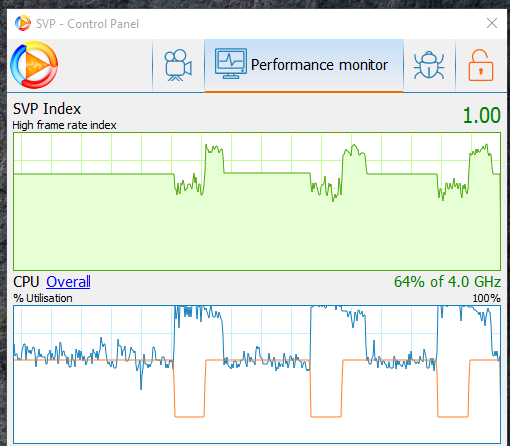Click the SVP - Control Panel title text
Viewport: 510px width, 446px height.
click(87, 24)
